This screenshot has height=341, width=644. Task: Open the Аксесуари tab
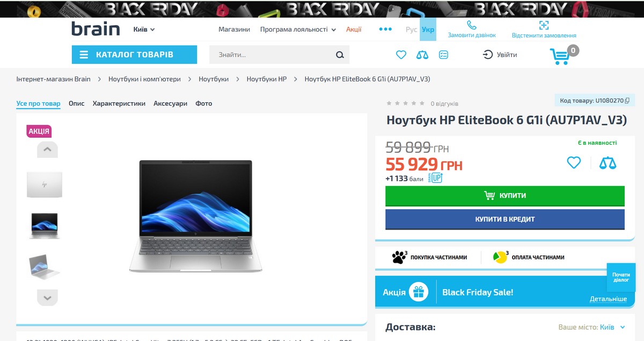tap(171, 103)
